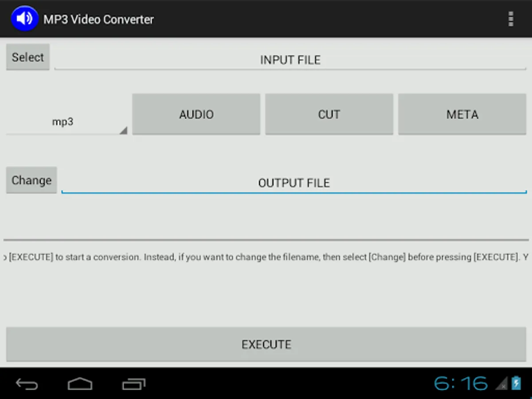The image size is (532, 399).
Task: Open the META information button
Action: tap(462, 114)
